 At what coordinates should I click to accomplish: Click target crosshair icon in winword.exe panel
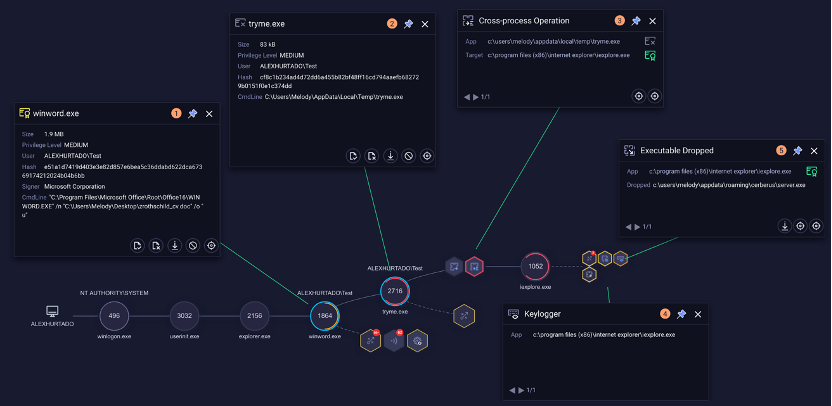[x=211, y=245]
